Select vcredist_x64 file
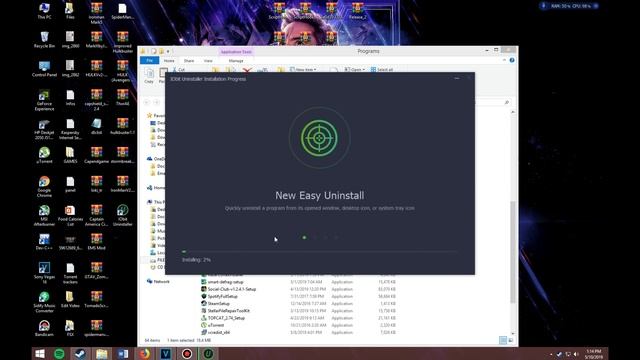640x360 pixels. [x=218, y=332]
